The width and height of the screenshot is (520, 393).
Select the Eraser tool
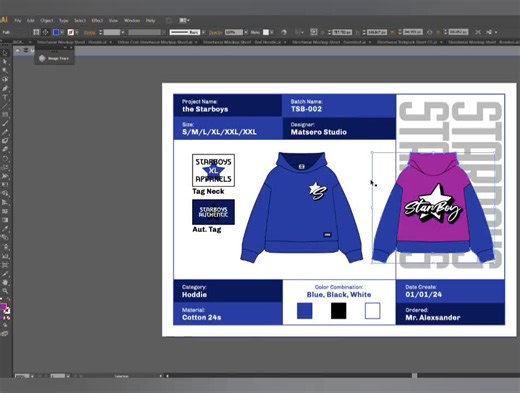[5, 149]
